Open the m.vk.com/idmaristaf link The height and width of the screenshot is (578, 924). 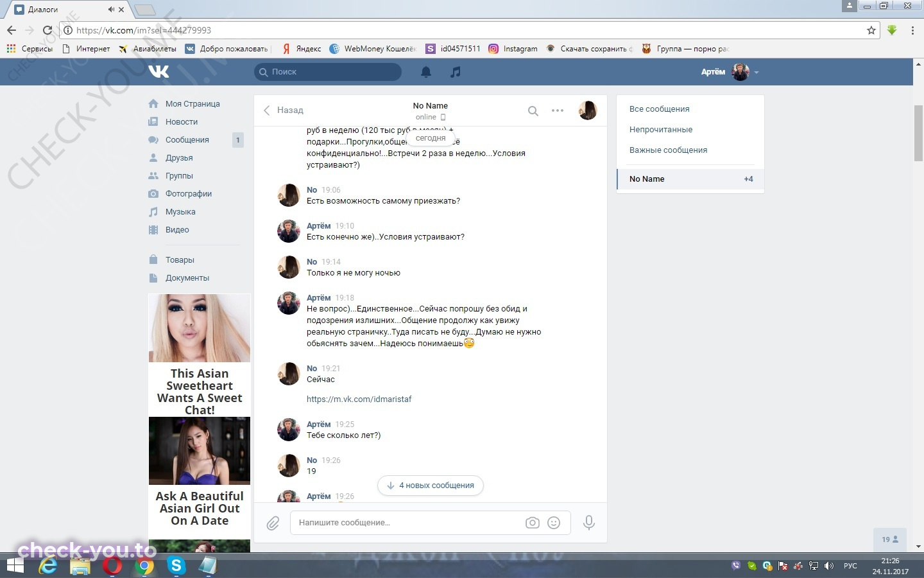click(x=359, y=399)
